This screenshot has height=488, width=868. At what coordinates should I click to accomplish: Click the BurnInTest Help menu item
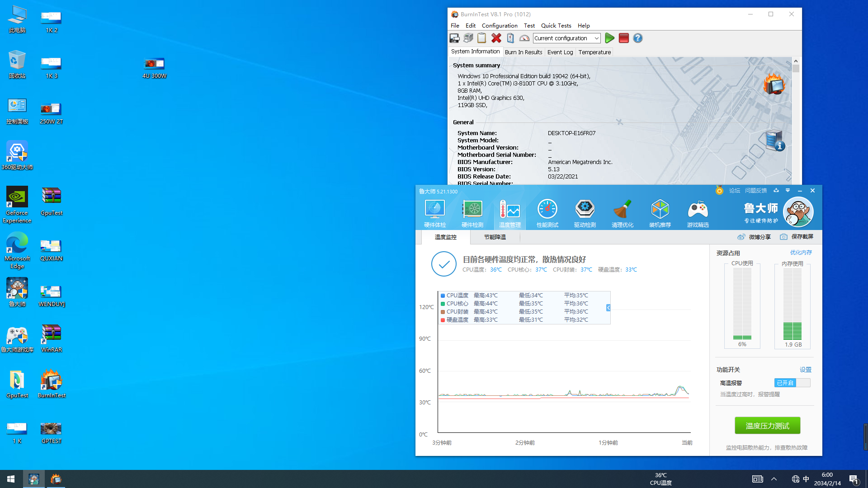click(x=584, y=26)
